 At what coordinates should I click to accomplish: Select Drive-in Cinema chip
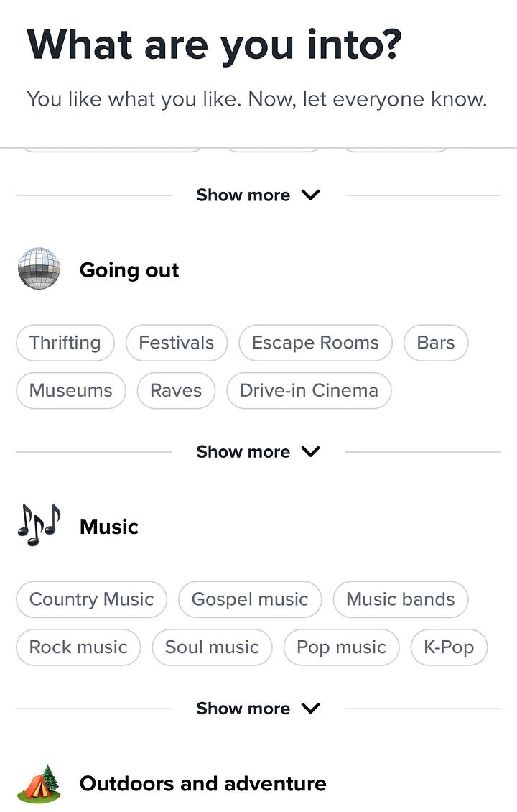(x=309, y=391)
